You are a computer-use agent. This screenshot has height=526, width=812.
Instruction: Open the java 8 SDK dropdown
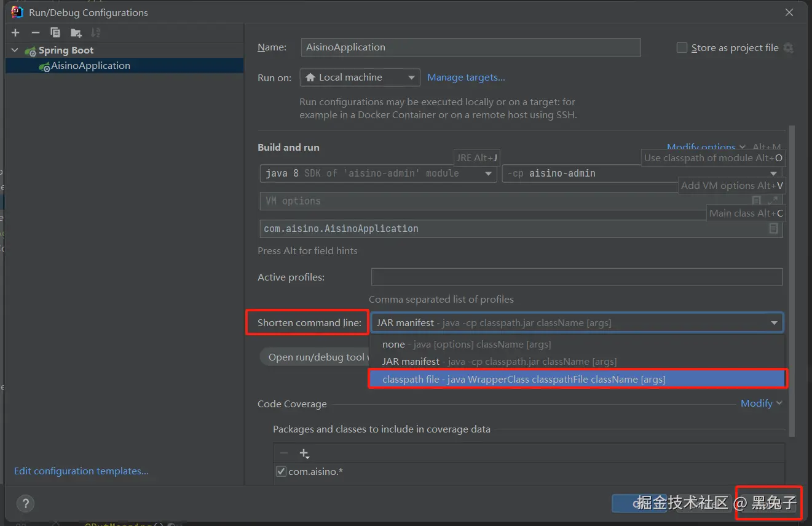click(x=378, y=173)
